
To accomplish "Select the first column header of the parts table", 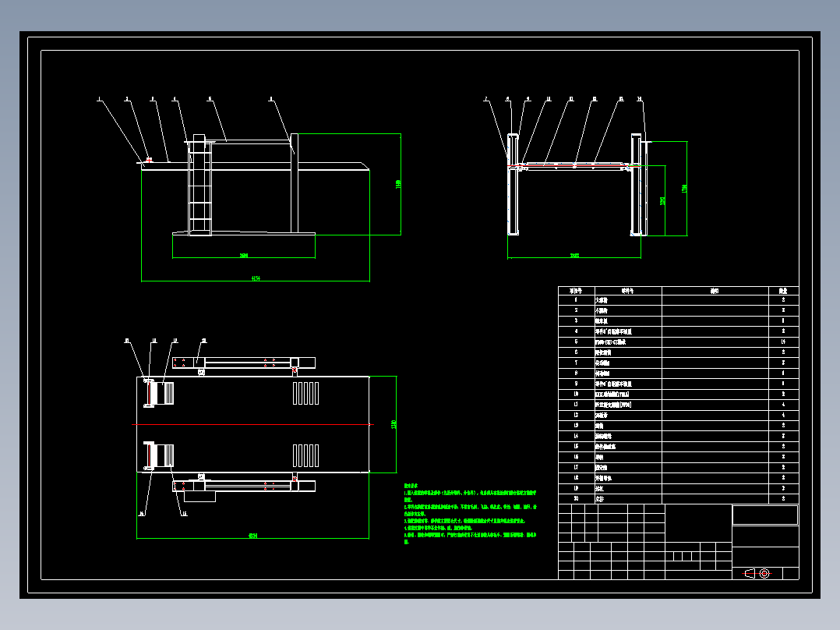I will tap(576, 291).
